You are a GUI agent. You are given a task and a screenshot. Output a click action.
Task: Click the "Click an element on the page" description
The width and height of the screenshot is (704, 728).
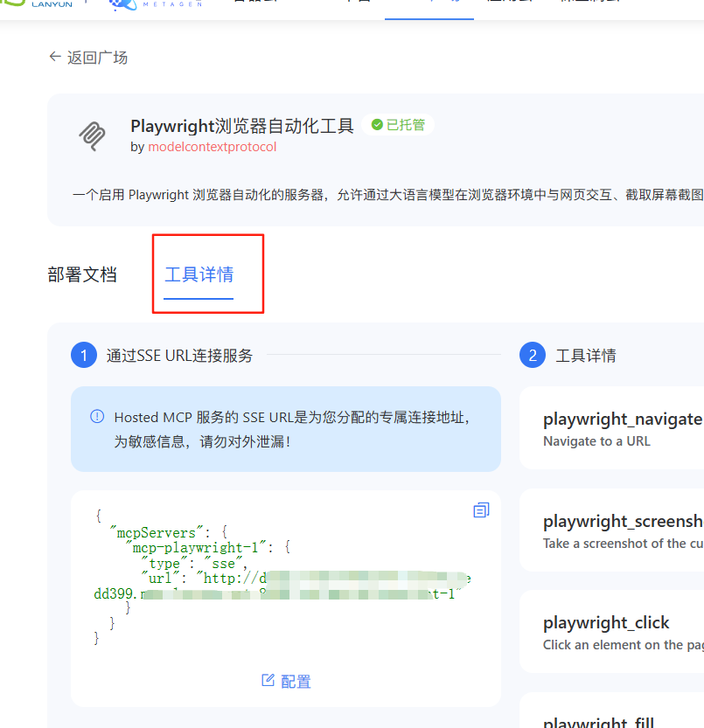[624, 645]
